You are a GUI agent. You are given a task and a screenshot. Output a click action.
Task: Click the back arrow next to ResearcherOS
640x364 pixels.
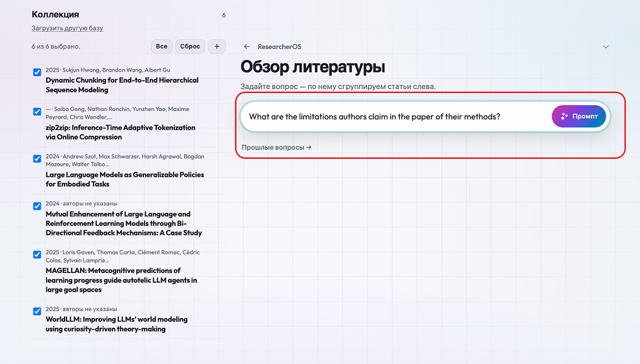click(x=247, y=46)
